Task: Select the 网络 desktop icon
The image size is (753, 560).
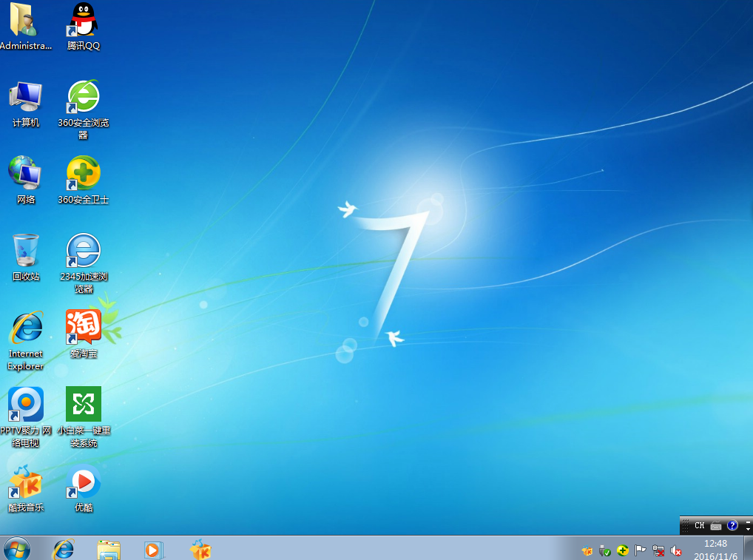Action: coord(26,181)
